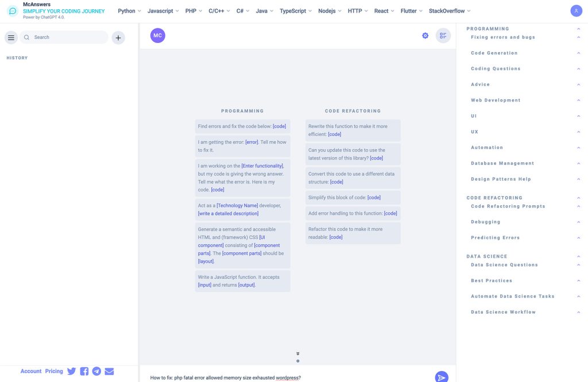Click the MC avatar circle
This screenshot has width=588, height=382.
tap(158, 36)
